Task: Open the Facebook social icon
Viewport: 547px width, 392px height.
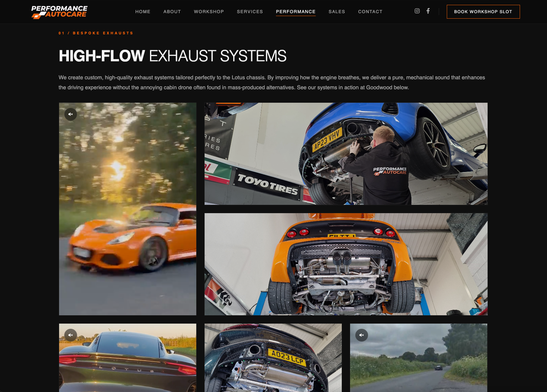Action: 428,11
